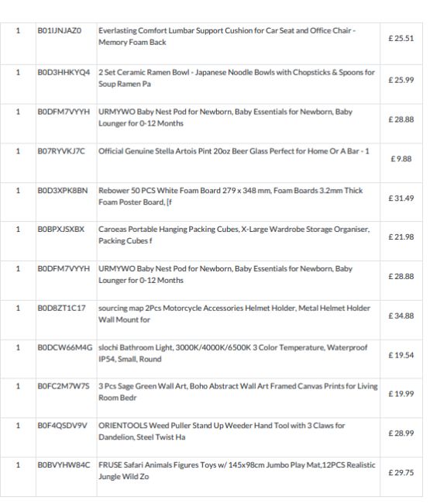Select the Ceramic Ramen Bowl item description

pyautogui.click(x=236, y=78)
